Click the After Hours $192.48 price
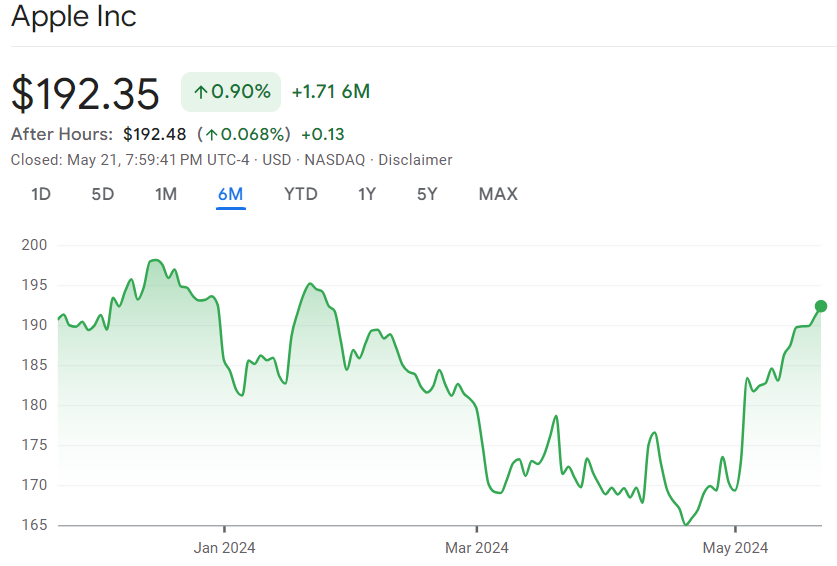 click(155, 134)
